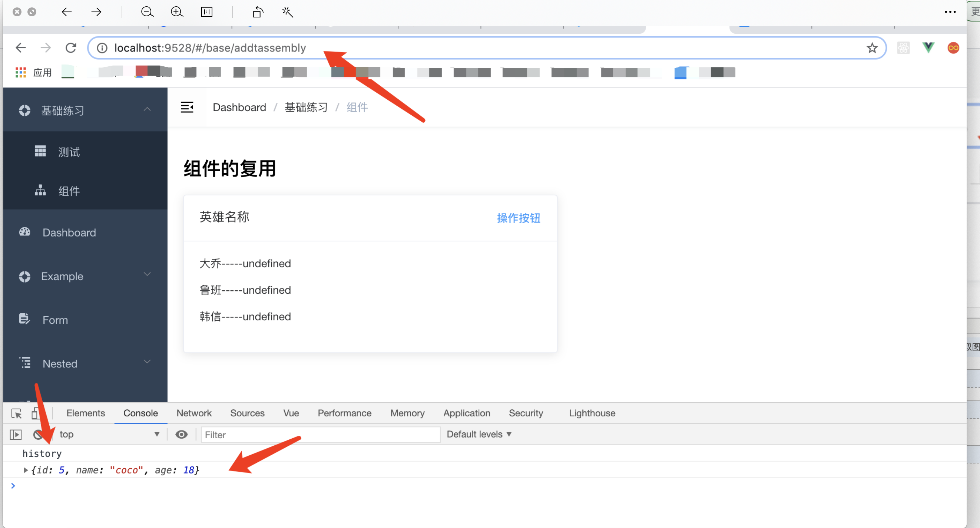Click the magic wand enhance icon
The image size is (980, 528).
tap(288, 12)
